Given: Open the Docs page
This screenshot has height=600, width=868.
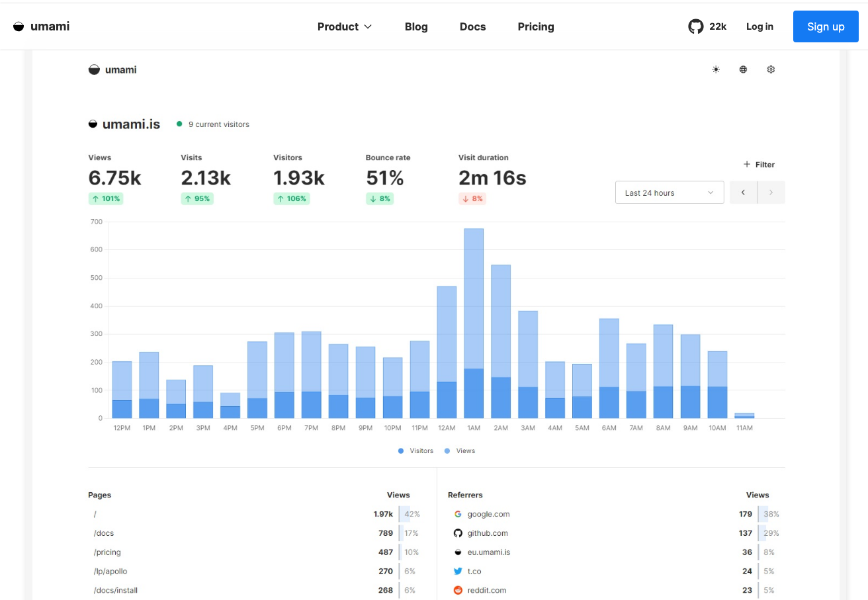Looking at the screenshot, I should [x=472, y=26].
